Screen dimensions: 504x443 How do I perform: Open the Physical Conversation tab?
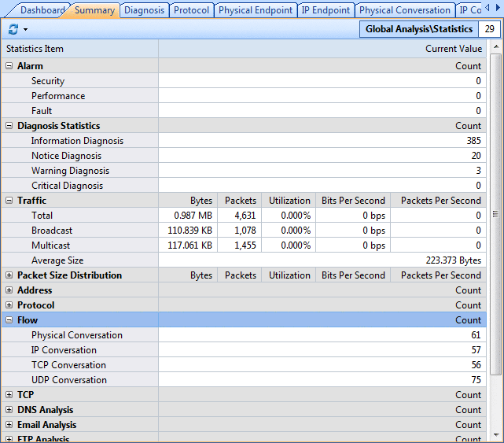point(405,10)
